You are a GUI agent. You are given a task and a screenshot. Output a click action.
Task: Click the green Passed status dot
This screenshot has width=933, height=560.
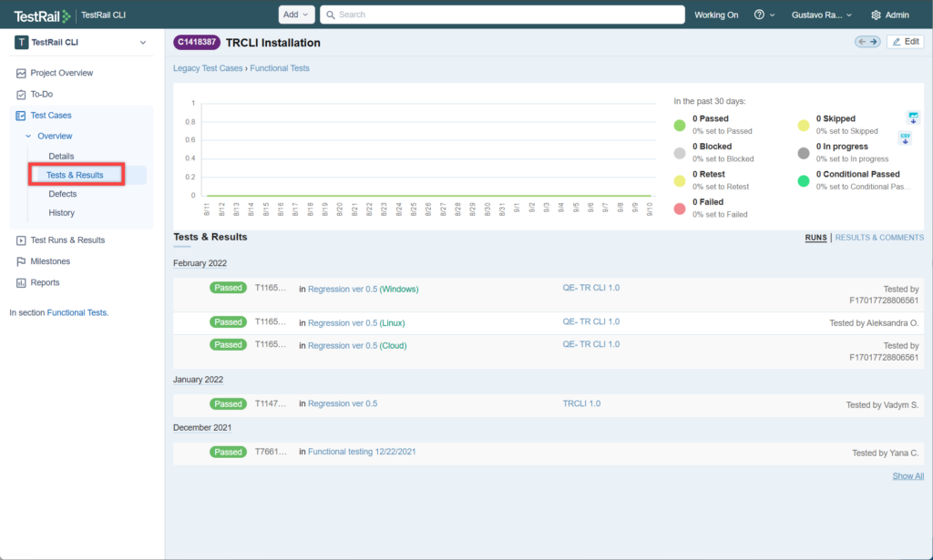(x=680, y=125)
